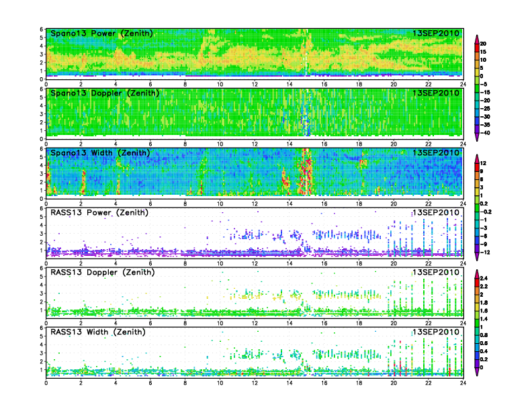532x411 pixels.
Task: Click x-axis tick "8" under RASS13 Power panel
Action: [185, 263]
